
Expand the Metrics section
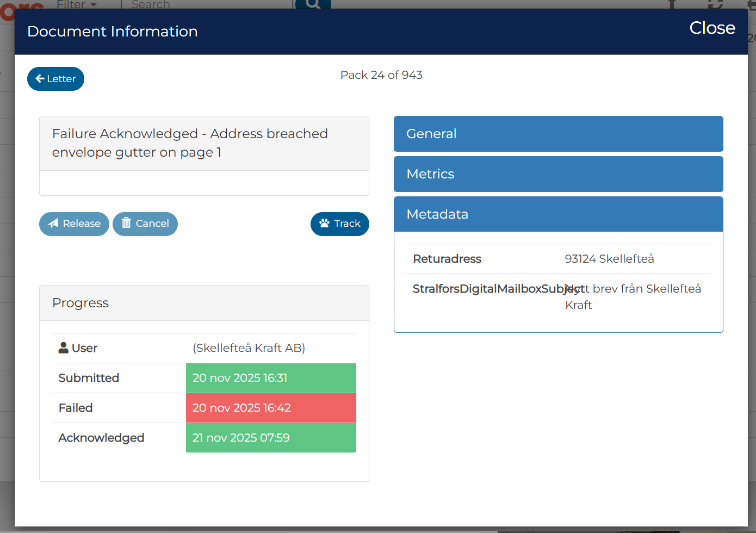[559, 174]
